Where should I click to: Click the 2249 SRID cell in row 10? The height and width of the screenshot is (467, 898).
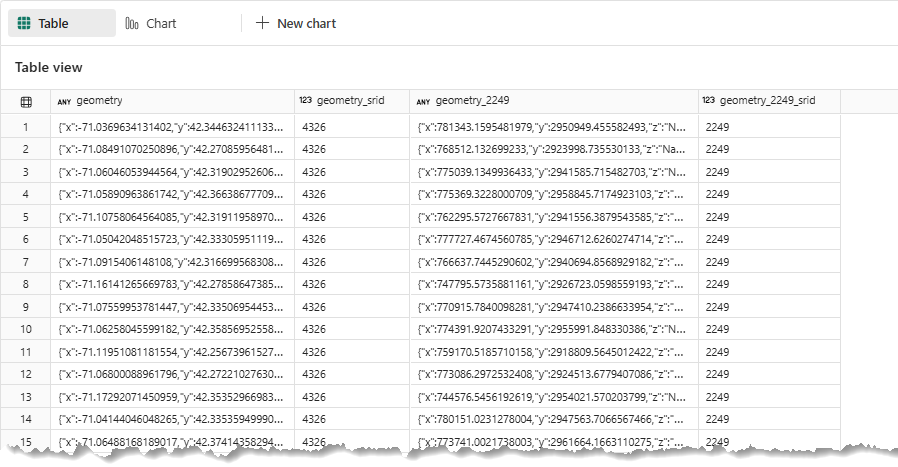coord(720,329)
